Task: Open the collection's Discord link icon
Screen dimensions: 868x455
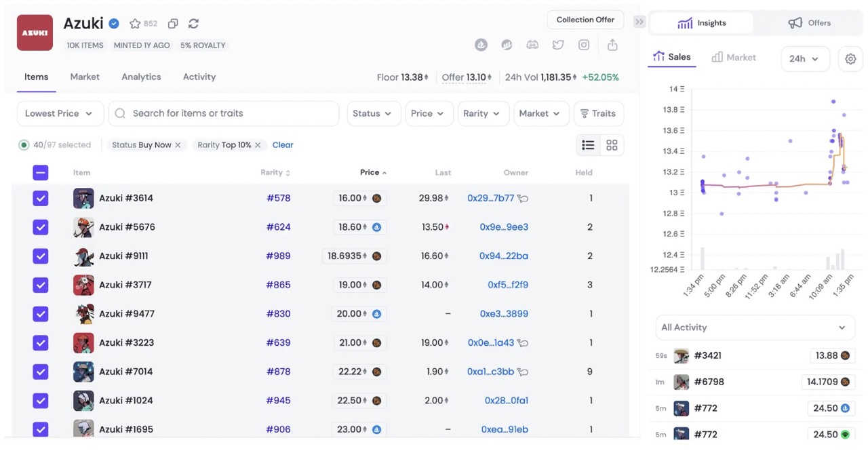Action: coord(532,45)
